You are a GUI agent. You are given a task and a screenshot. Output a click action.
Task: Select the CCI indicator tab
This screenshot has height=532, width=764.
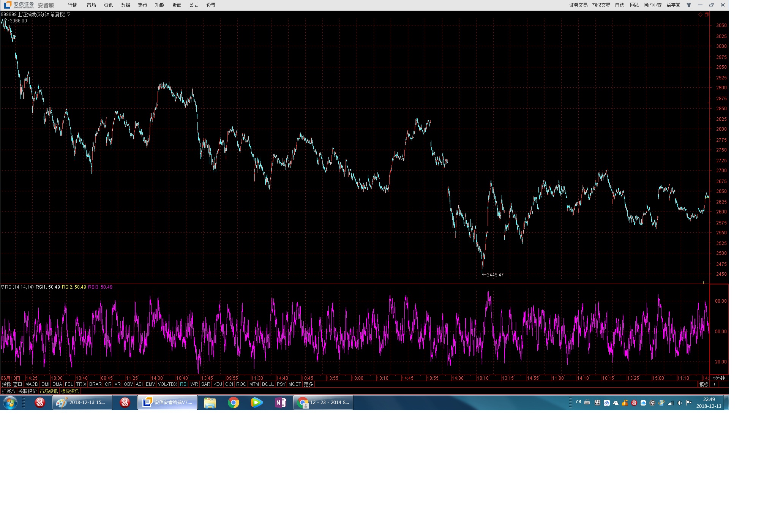click(x=229, y=384)
